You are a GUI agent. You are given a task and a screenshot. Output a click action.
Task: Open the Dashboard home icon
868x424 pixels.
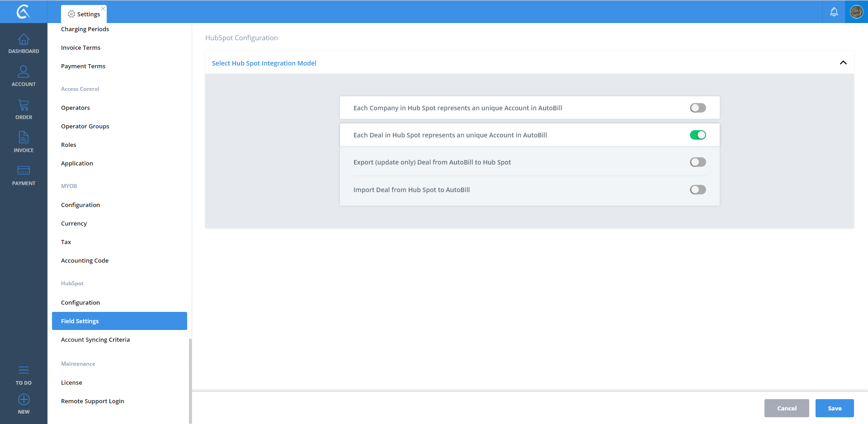24,40
